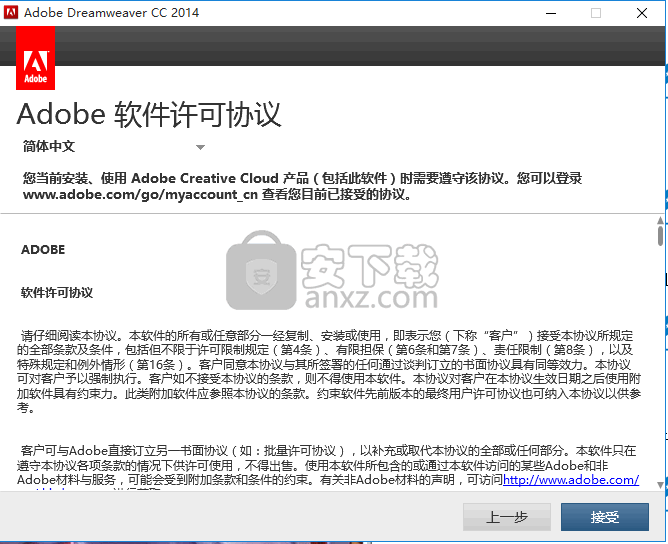The height and width of the screenshot is (544, 668).
Task: Click the license scrollbar down arrow
Action: tap(660, 485)
